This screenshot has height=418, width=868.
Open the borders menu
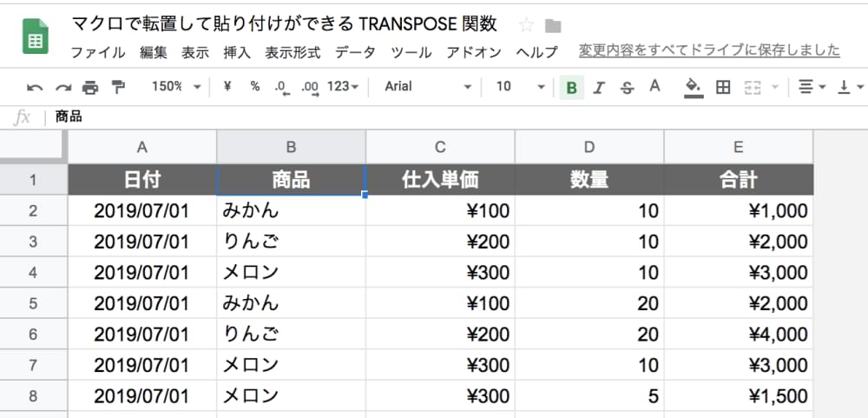[723, 87]
